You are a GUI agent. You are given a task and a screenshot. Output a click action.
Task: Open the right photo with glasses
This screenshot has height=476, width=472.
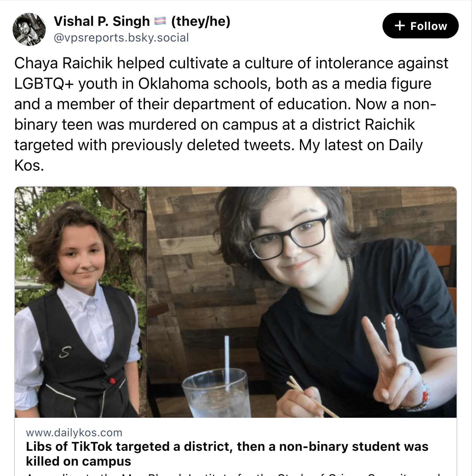(x=302, y=302)
